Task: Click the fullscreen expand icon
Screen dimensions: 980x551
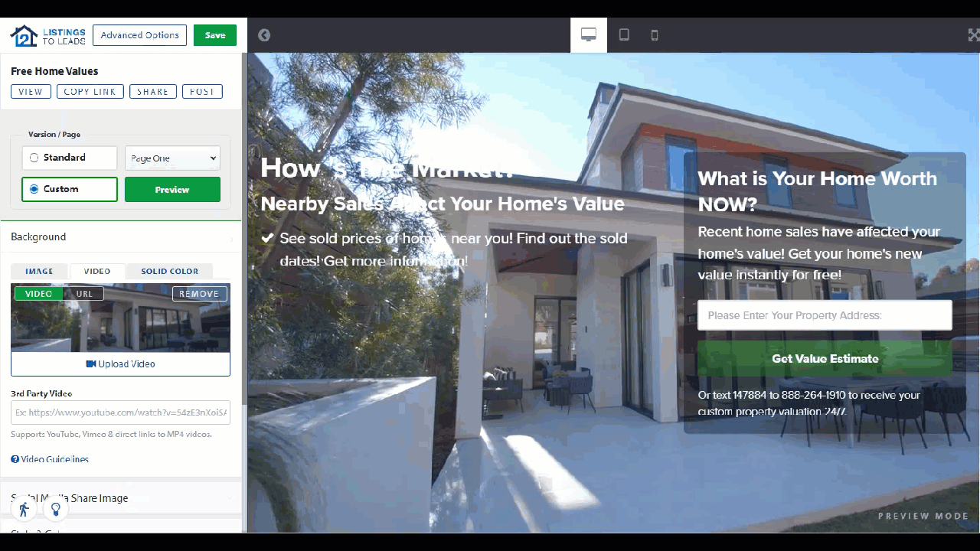Action: (973, 35)
